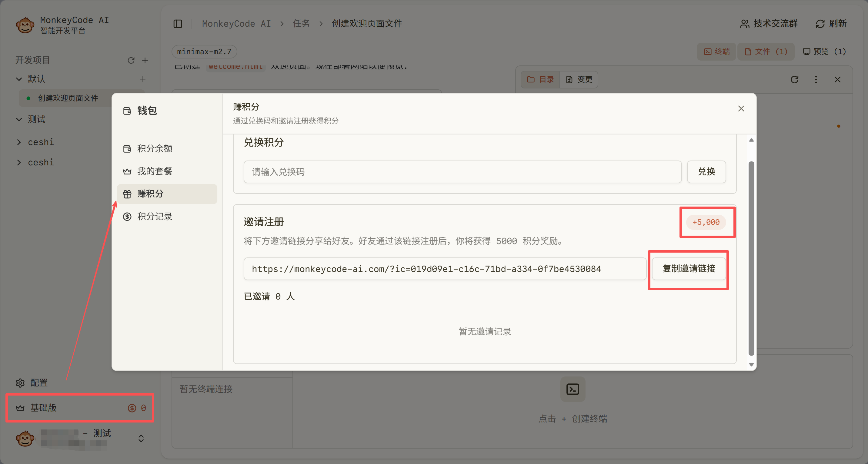Click the create terminal icon

click(573, 389)
